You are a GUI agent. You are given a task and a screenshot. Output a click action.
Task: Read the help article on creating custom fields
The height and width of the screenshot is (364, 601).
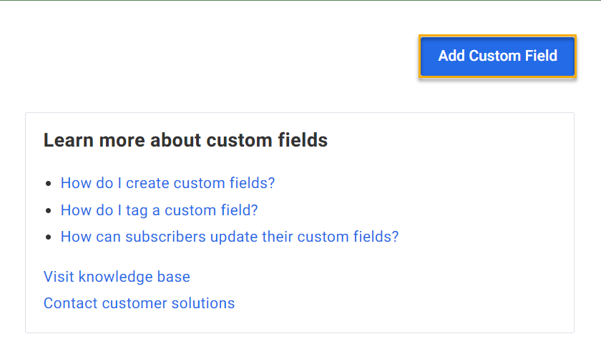(167, 183)
